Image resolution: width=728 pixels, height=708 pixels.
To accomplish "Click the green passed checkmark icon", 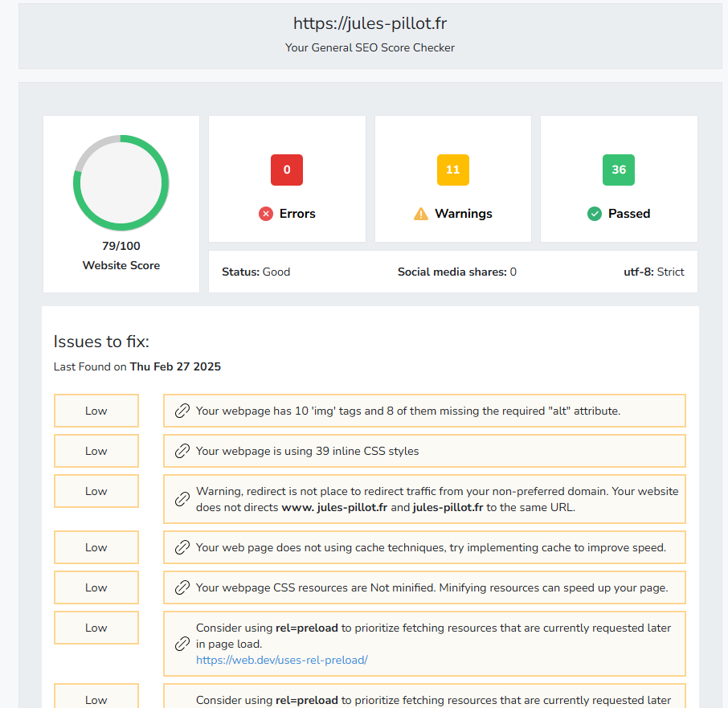I will tap(595, 214).
